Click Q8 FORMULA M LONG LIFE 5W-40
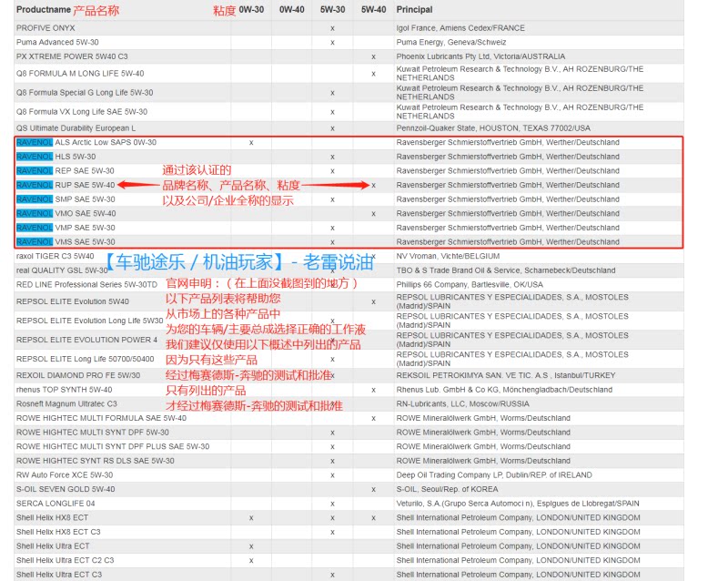The height and width of the screenshot is (581, 728). point(80,74)
